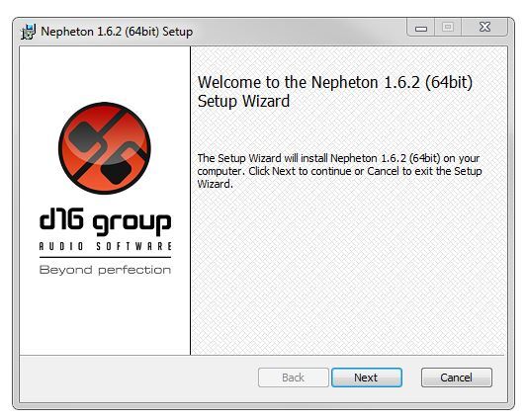Click the Welcome to the Nepheton heading
Viewport: 527px width, 420px height.
335,91
